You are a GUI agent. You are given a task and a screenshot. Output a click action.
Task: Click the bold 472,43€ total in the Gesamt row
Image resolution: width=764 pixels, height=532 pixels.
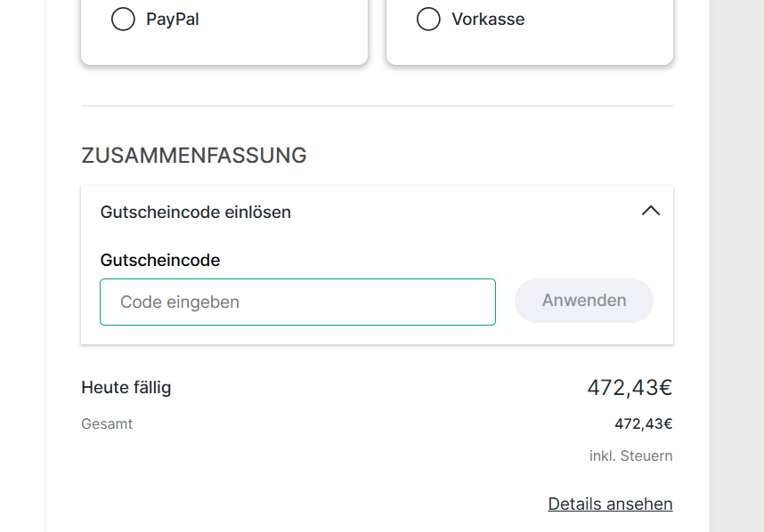[643, 423]
